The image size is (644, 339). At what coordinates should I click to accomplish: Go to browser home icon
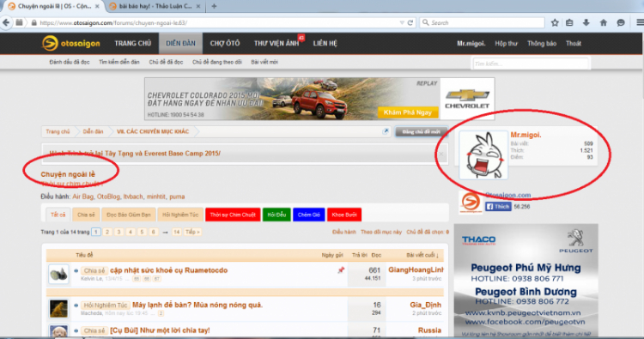click(604, 22)
